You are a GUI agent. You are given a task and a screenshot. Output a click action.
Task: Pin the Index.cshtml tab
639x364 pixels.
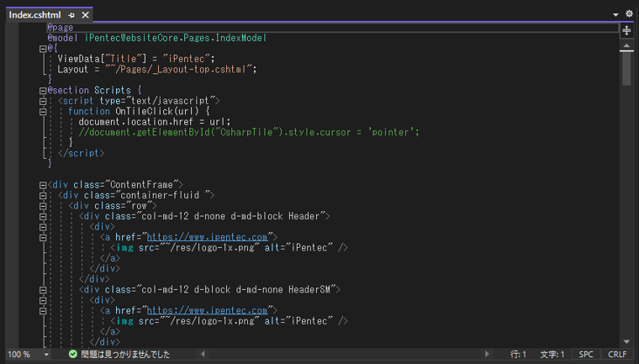coord(71,15)
